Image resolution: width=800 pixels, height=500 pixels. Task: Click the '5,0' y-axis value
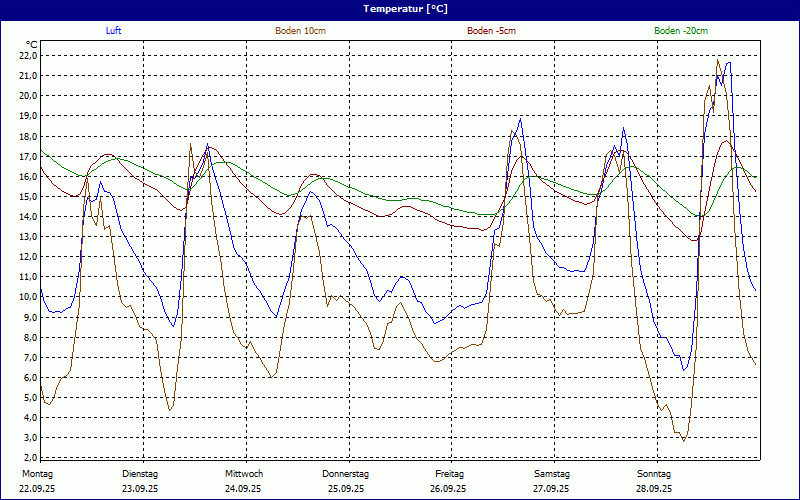pos(31,397)
